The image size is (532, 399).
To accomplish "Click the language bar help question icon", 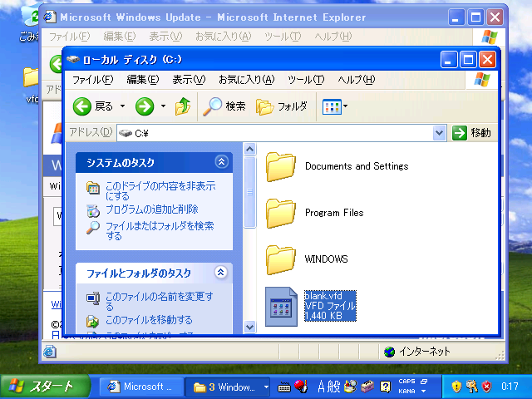I will pyautogui.click(x=385, y=386).
